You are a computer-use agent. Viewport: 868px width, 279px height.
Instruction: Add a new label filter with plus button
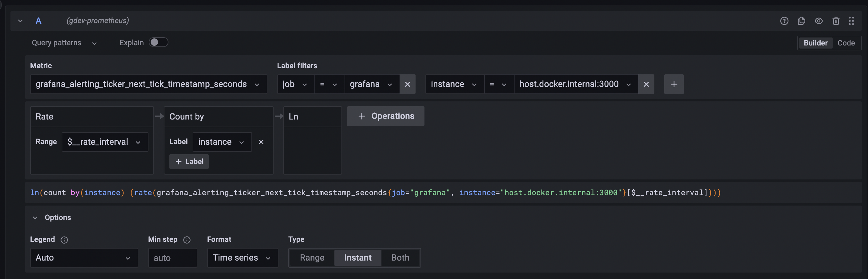674,84
